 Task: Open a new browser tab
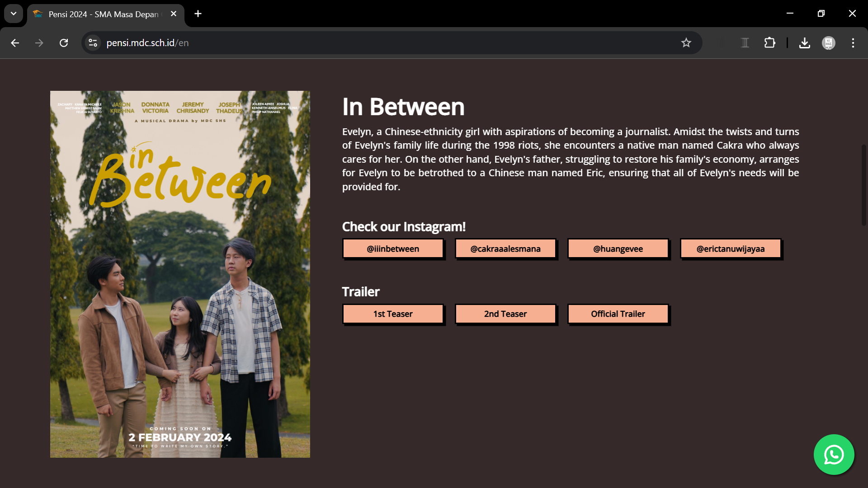pyautogui.click(x=198, y=14)
